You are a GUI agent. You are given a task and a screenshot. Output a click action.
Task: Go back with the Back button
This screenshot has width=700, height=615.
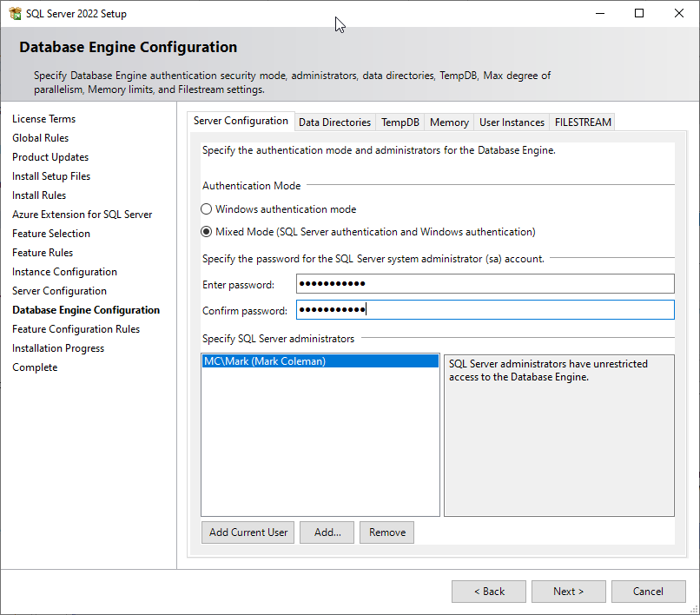[x=489, y=592]
